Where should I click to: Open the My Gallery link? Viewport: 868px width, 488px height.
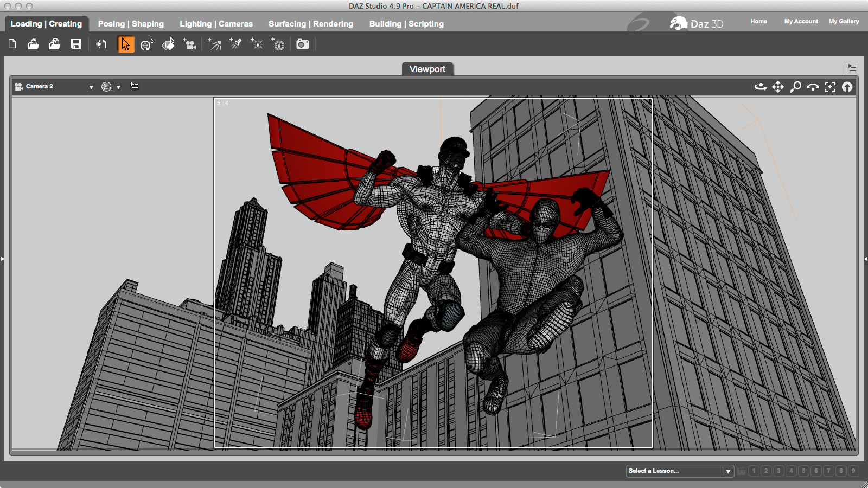click(844, 21)
